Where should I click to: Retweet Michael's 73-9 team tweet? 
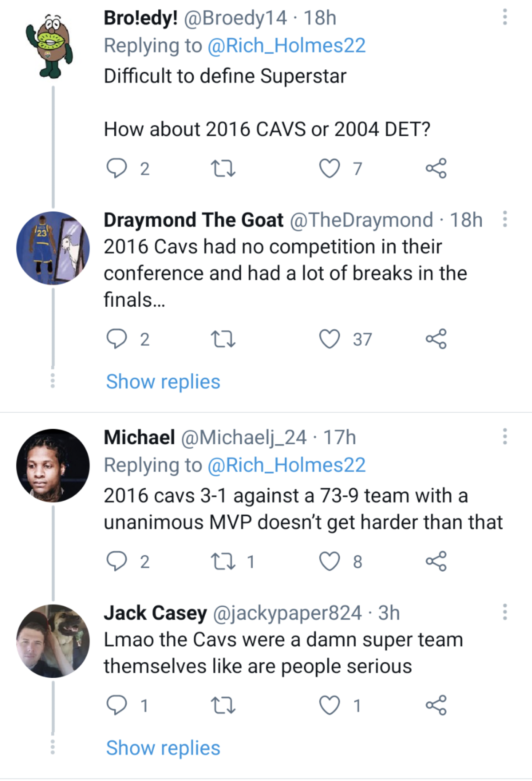(223, 561)
